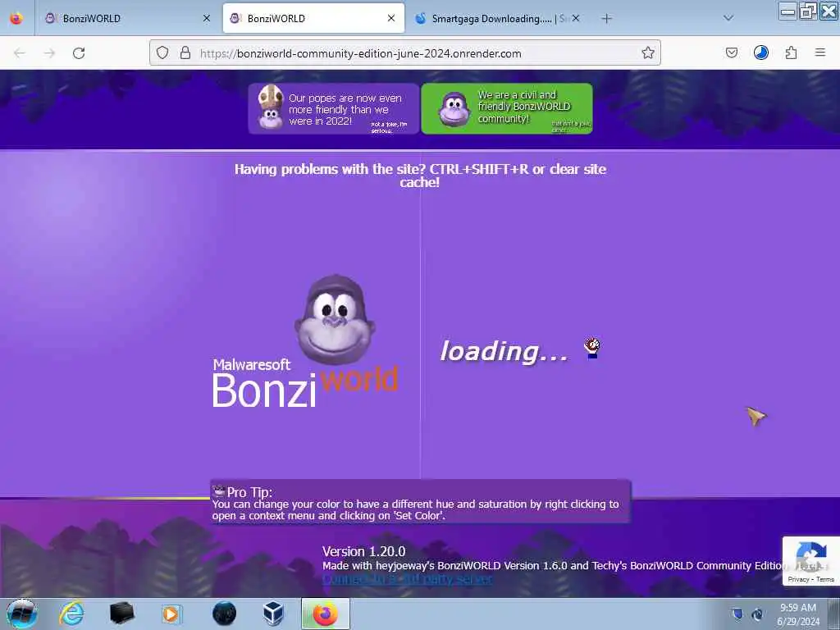Click the reCAPTCHA Privacy link
The height and width of the screenshot is (630, 840).
coord(798,579)
